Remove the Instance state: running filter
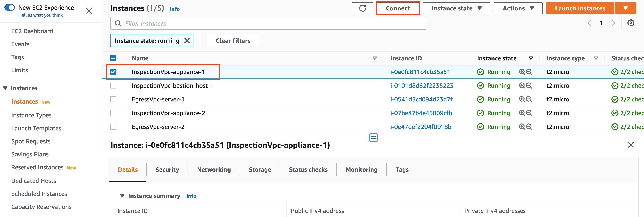This screenshot has height=217, width=644. click(x=187, y=40)
